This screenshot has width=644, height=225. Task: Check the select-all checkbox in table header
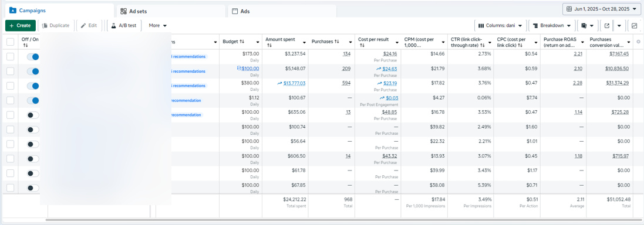click(x=10, y=42)
